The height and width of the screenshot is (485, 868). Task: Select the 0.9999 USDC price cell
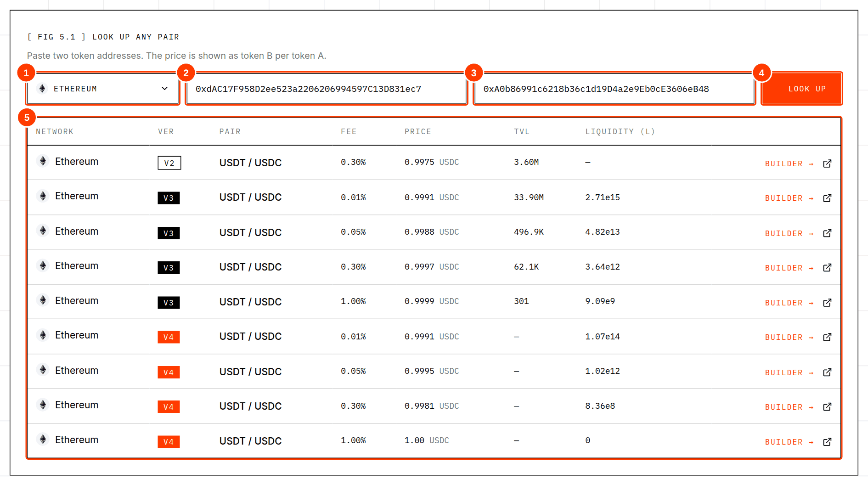(x=432, y=301)
